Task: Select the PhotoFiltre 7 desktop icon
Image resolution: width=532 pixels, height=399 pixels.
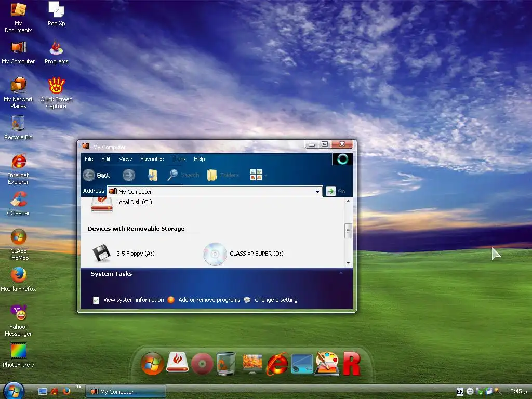Action: pos(18,355)
